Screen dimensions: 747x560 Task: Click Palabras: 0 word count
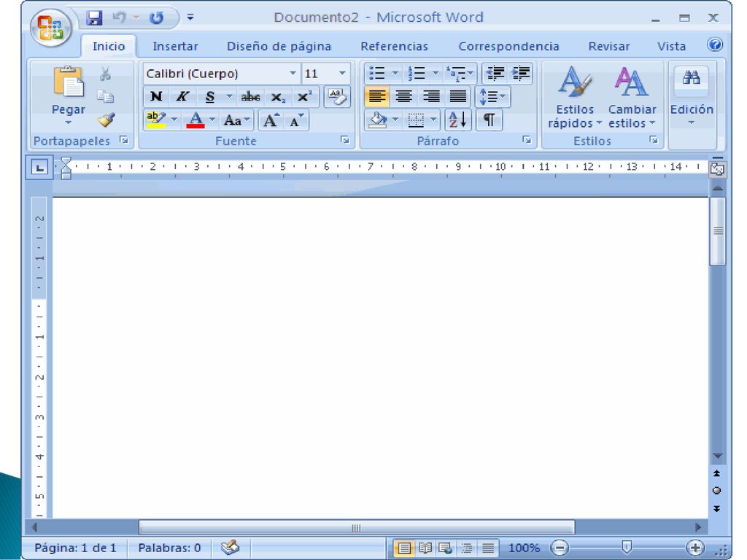[x=169, y=548]
